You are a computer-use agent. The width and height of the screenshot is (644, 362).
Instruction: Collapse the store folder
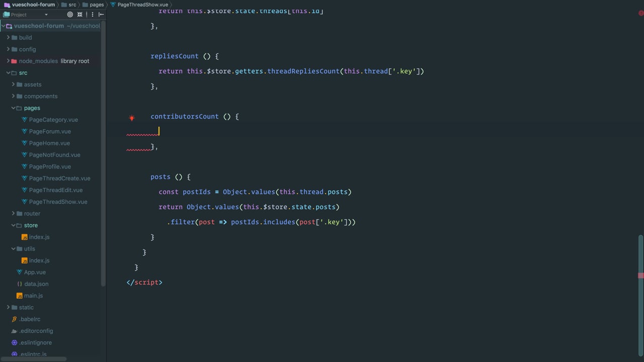coord(13,225)
